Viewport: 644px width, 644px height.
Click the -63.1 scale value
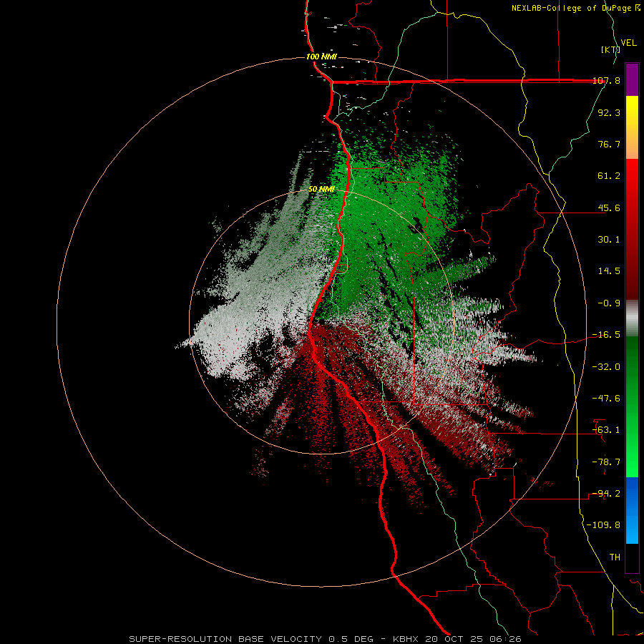(606, 429)
